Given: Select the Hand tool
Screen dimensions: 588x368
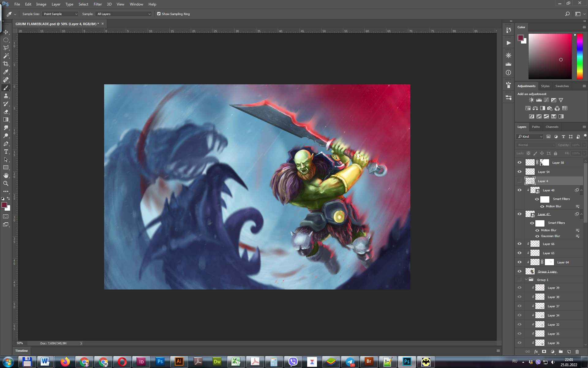Looking at the screenshot, I should (6, 175).
